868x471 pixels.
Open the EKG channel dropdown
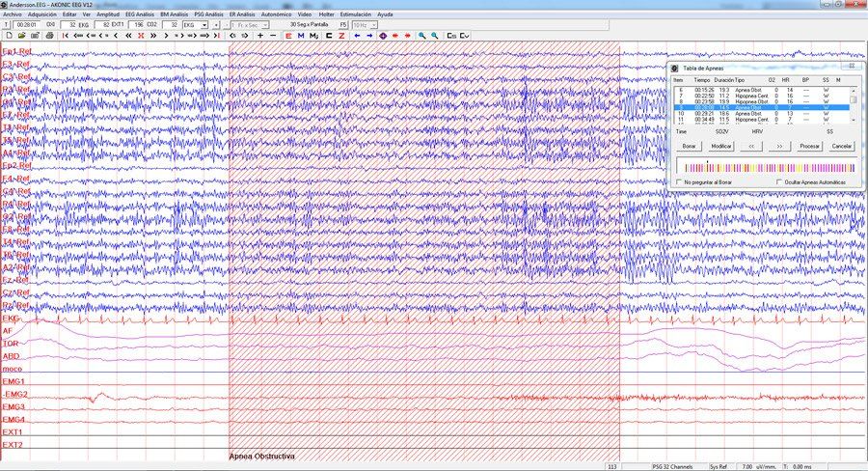195,25
